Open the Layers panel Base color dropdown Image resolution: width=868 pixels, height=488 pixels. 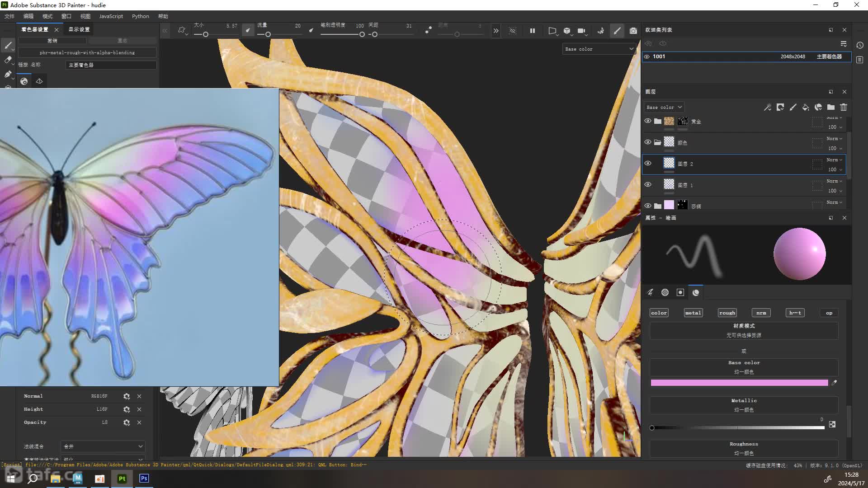(x=664, y=107)
